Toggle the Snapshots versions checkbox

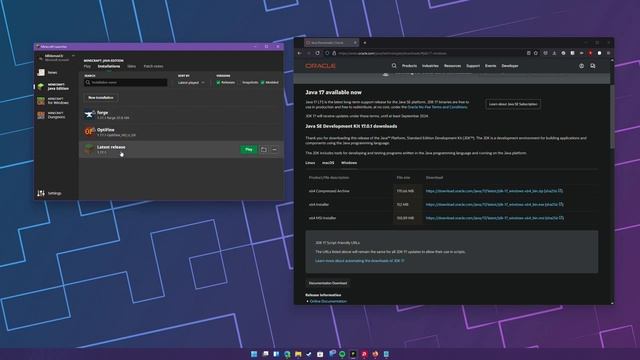point(240,82)
